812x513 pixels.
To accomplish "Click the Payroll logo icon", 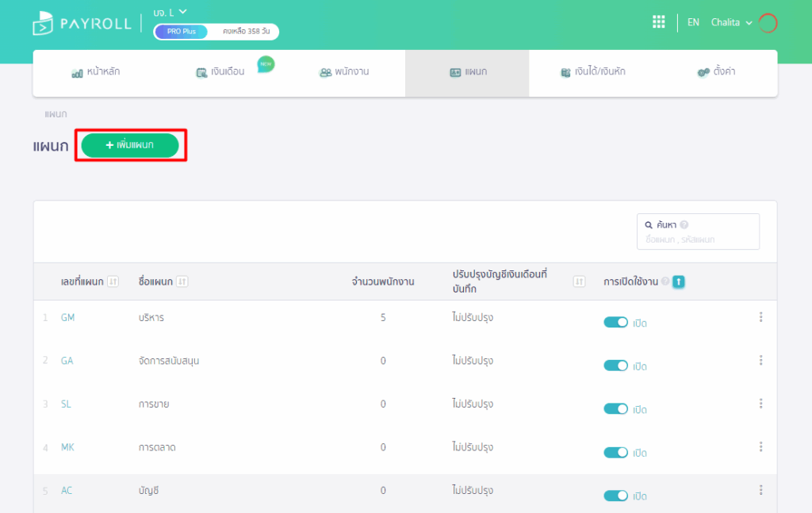I will click(43, 24).
